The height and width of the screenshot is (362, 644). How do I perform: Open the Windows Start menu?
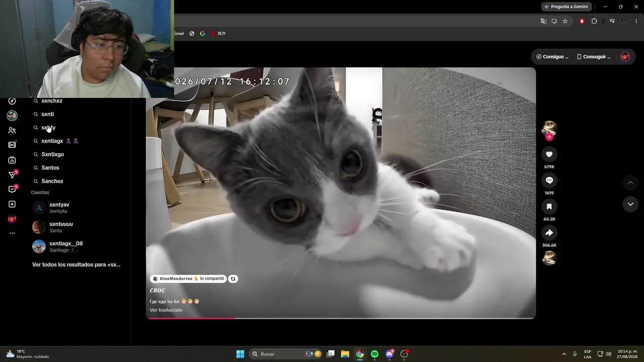[240, 354]
